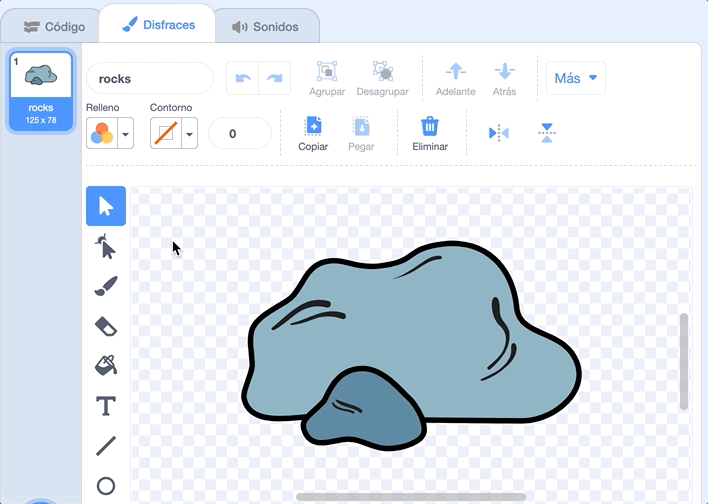Click the undo arrow button
708x504 pixels.
242,78
